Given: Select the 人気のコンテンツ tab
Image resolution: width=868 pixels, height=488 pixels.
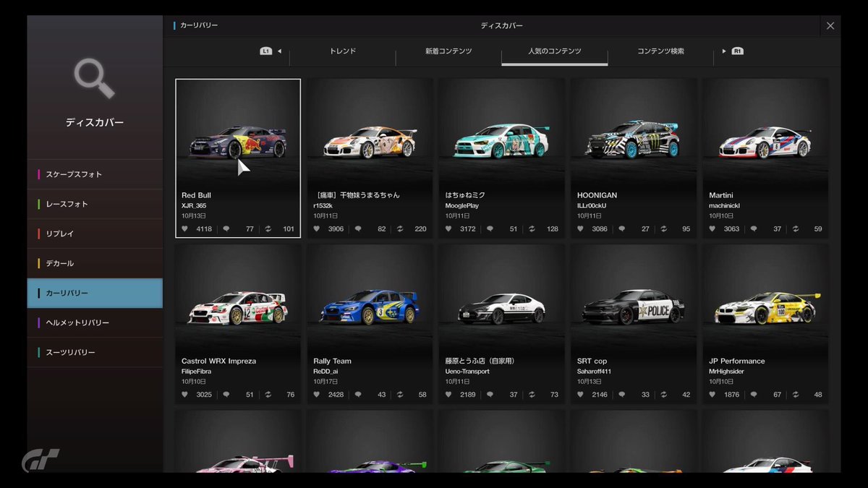Looking at the screenshot, I should point(555,51).
